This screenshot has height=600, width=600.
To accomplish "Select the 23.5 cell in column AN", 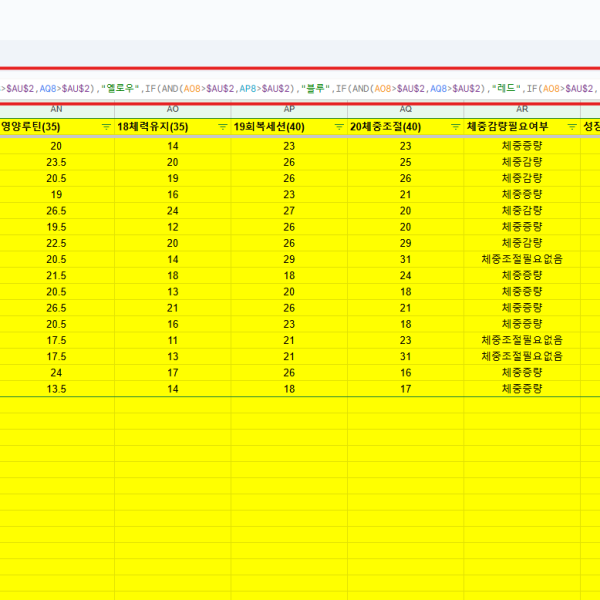I will pyautogui.click(x=57, y=162).
